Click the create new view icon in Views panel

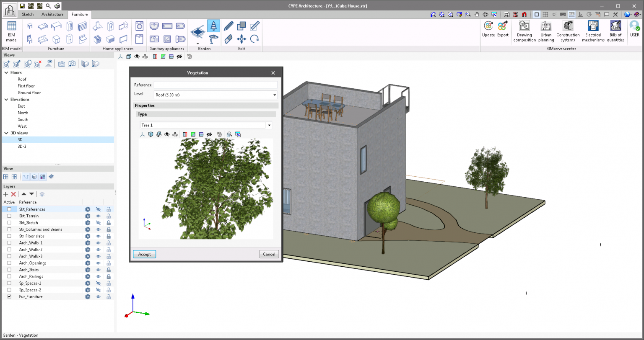click(5, 64)
